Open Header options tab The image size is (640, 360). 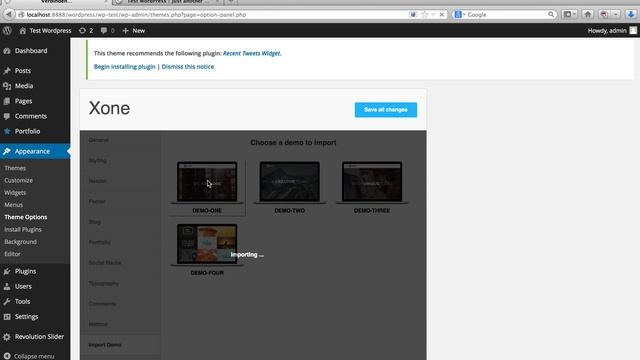[x=98, y=181]
